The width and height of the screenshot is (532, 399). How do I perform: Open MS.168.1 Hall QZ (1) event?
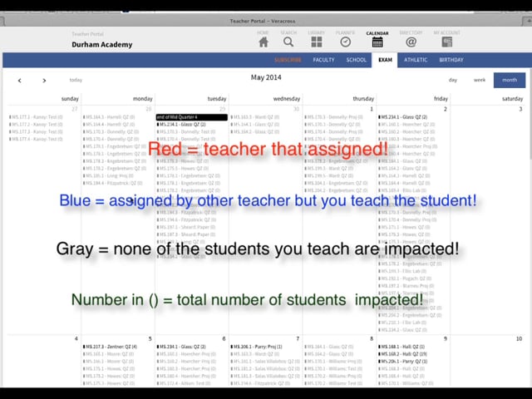coord(401,347)
